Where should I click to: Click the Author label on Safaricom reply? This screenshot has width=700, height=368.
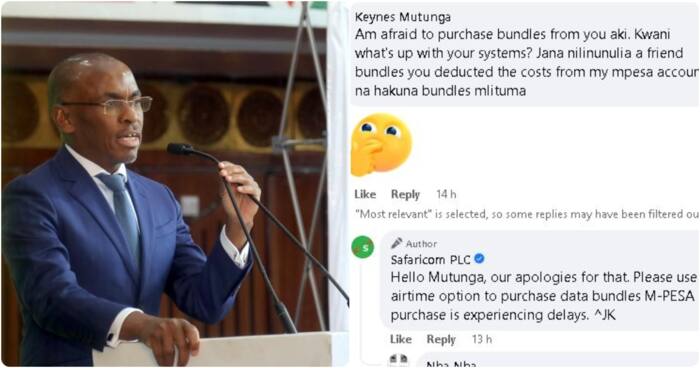pyautogui.click(x=421, y=243)
